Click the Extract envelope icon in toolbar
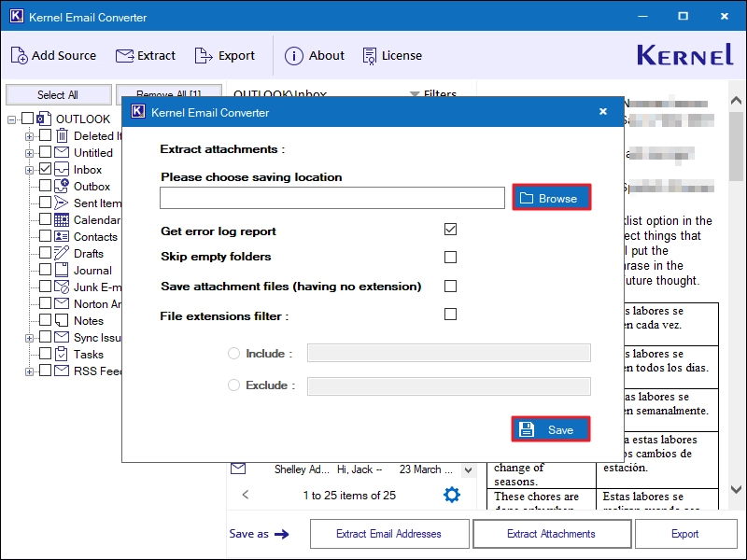The height and width of the screenshot is (560, 747). tap(125, 56)
